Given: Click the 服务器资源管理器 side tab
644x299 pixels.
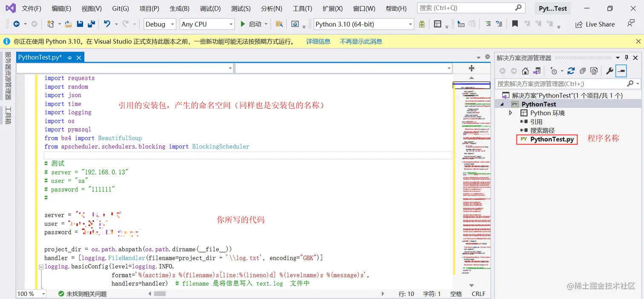Looking at the screenshot, I should pos(8,76).
